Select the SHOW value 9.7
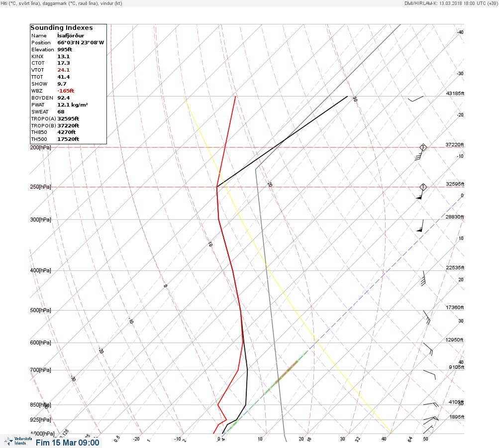 [62, 84]
